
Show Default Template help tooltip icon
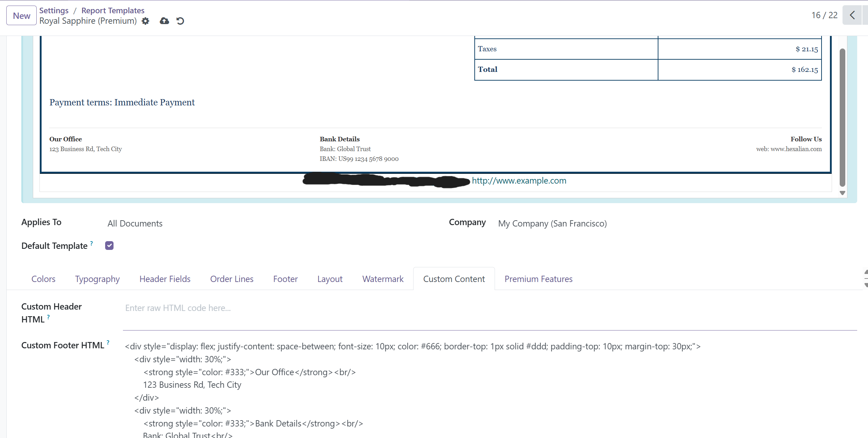[92, 243]
